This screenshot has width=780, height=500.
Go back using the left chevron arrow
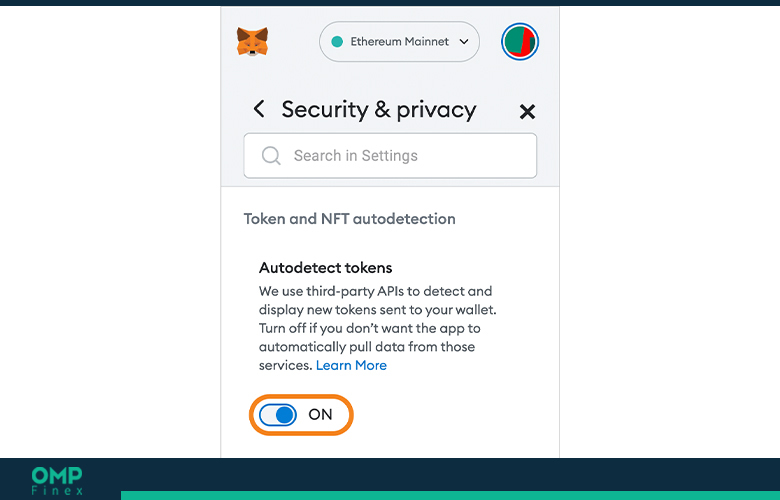(259, 108)
